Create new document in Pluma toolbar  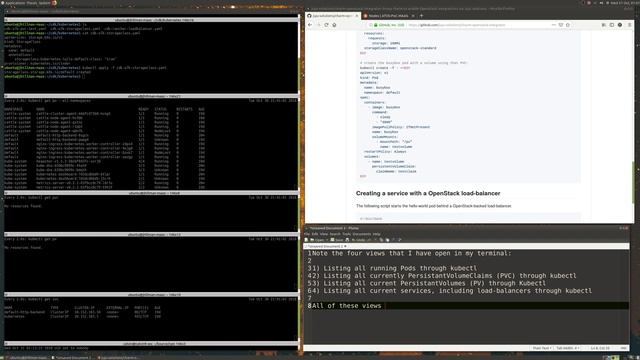coord(306,240)
